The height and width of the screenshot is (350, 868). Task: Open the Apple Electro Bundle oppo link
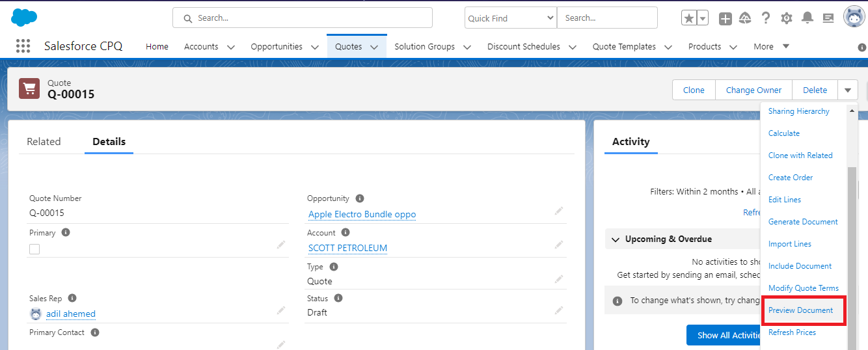[362, 214]
